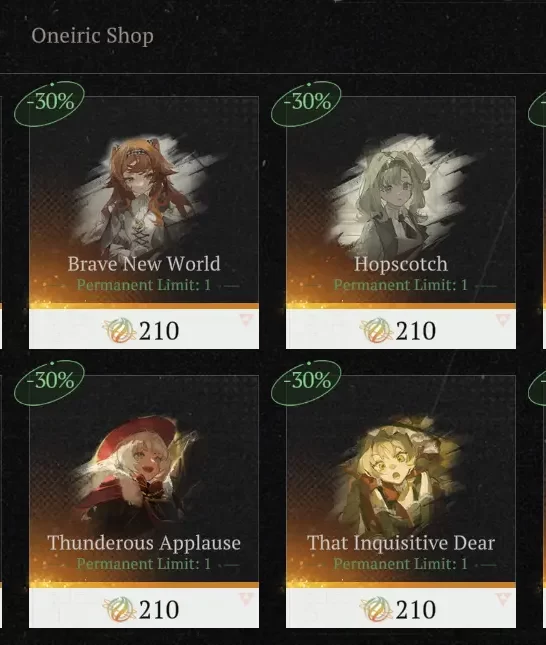Purchase That Inquisitive Dear price bar
The height and width of the screenshot is (645, 546).
[401, 608]
